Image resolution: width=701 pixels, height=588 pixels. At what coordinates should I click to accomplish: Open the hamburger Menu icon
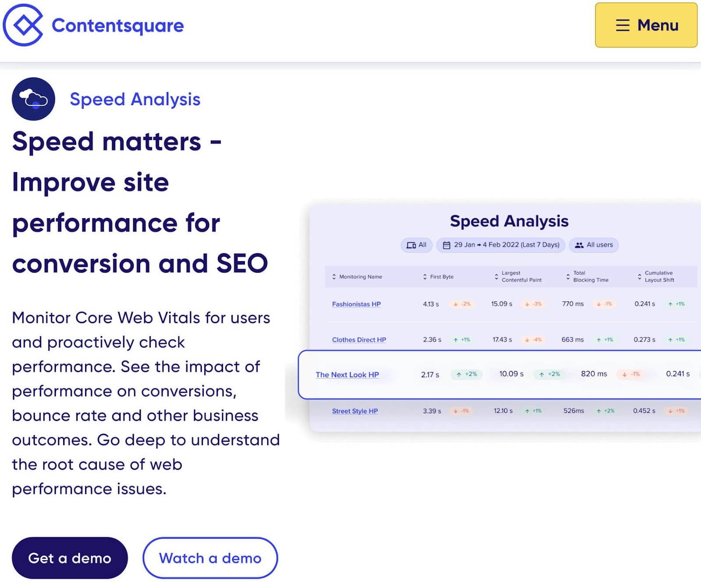click(x=622, y=26)
